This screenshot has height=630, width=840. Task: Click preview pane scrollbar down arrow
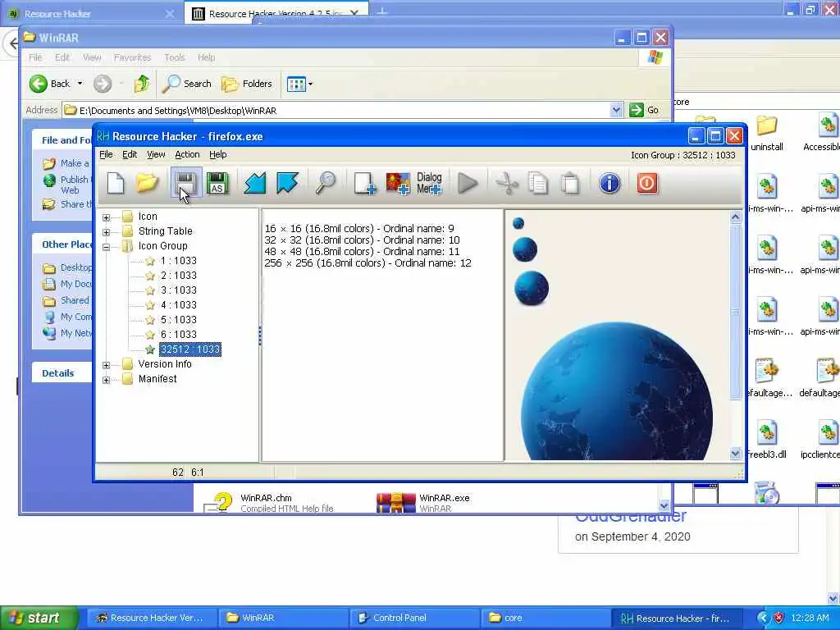[x=736, y=453]
